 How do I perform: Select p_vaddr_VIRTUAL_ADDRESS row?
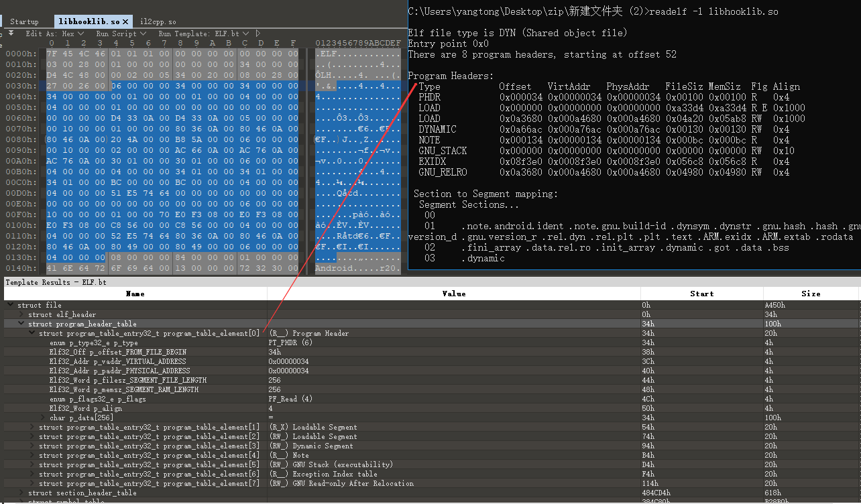pos(431,361)
